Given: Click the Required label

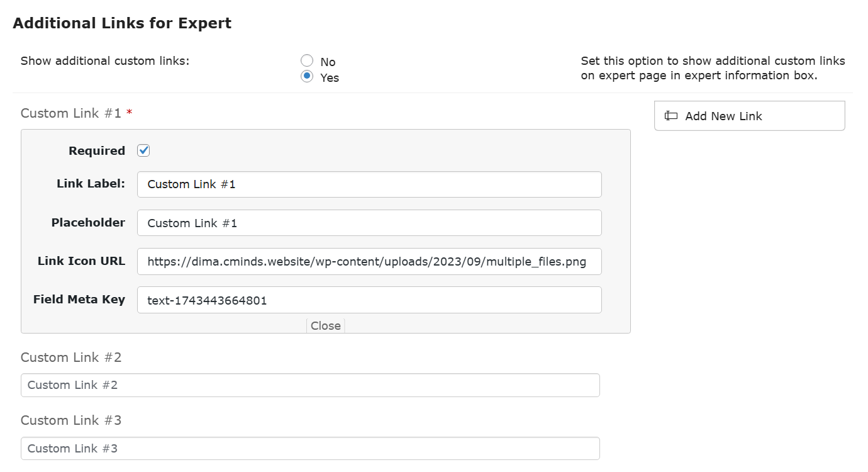Looking at the screenshot, I should (x=97, y=151).
